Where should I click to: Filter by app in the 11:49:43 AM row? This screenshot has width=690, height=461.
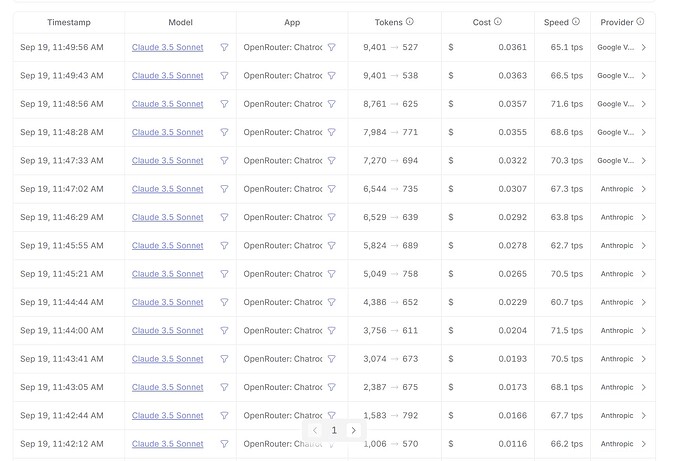tap(332, 76)
